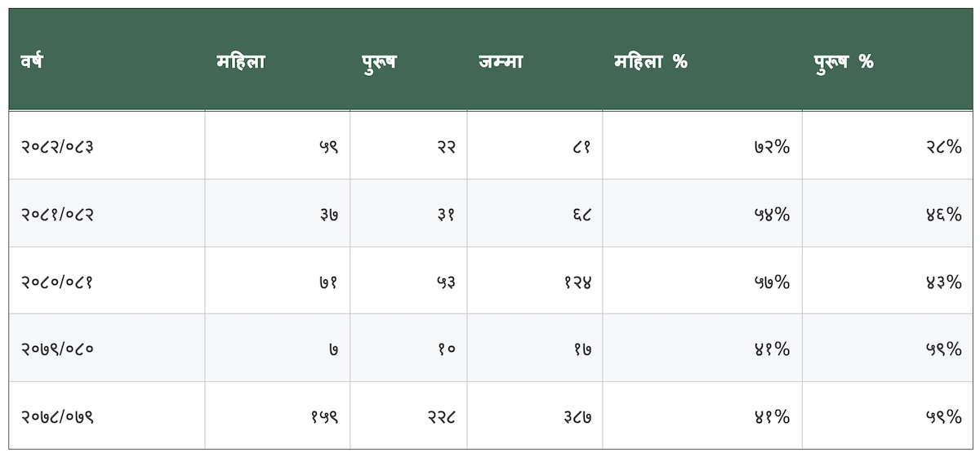Screen dimensions: 980x458
Task: Click the महिला percent cell showing ७२%
Action: (x=702, y=145)
